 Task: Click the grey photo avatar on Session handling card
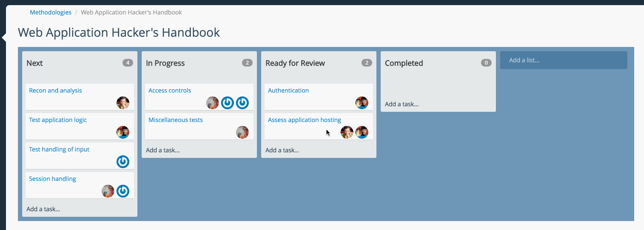click(x=108, y=191)
